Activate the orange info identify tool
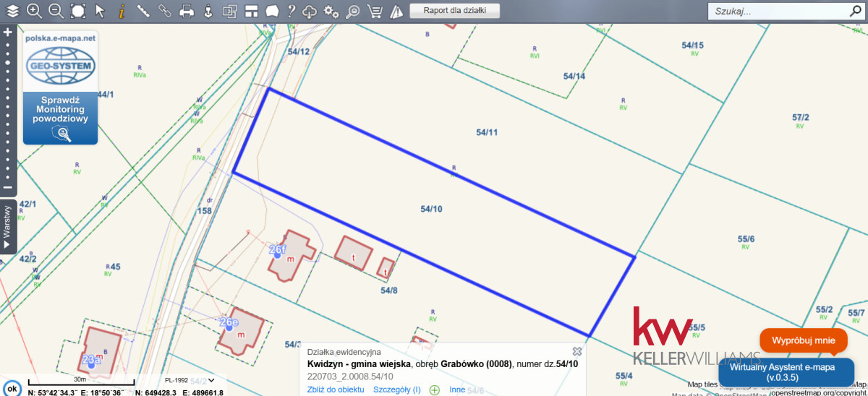The width and height of the screenshot is (868, 396). click(122, 11)
